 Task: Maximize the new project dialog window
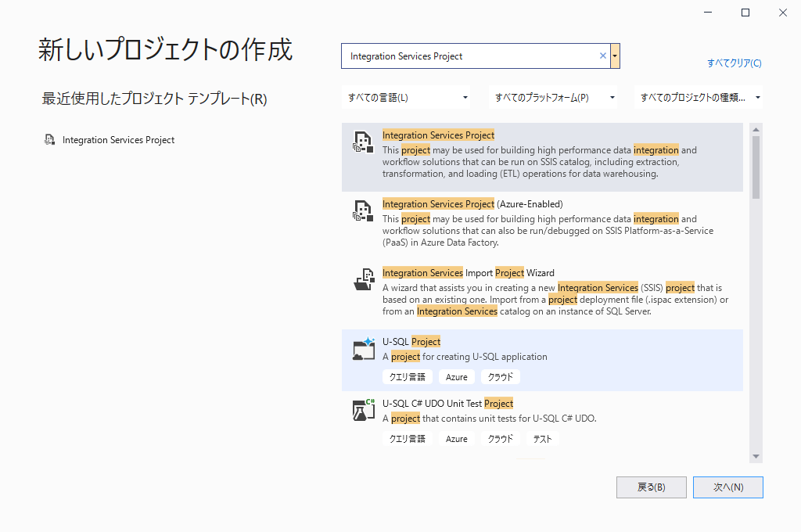coord(745,13)
